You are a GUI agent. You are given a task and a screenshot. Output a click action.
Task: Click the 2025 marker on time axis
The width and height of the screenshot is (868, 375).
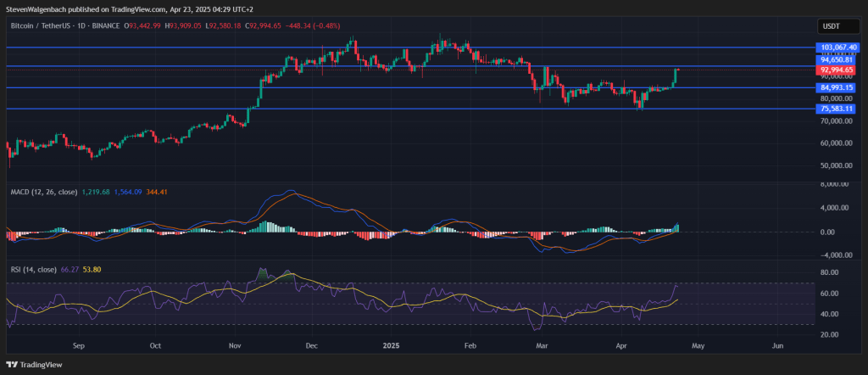click(x=391, y=346)
